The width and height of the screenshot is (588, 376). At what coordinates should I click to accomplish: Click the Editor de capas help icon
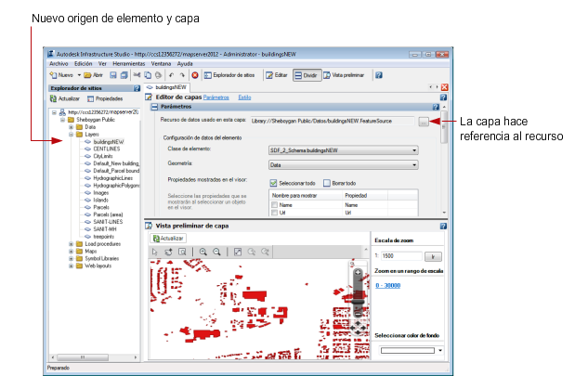443,97
